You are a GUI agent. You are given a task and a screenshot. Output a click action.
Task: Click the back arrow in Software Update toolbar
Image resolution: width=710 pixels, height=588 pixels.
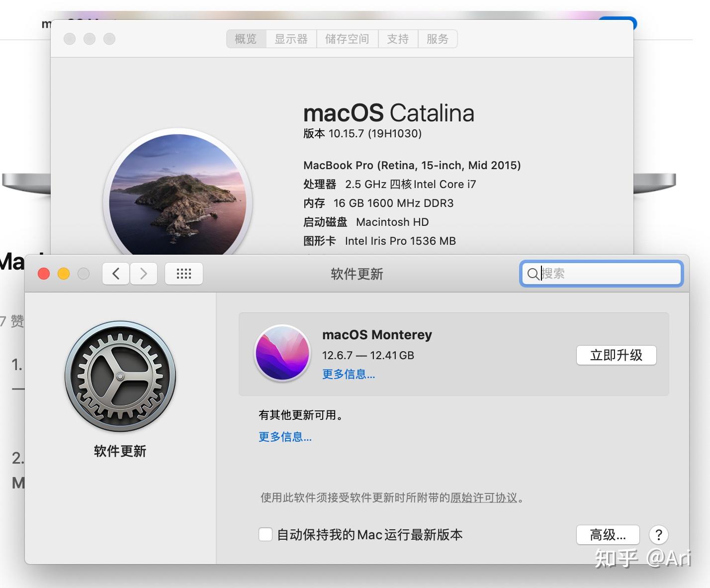pos(116,274)
